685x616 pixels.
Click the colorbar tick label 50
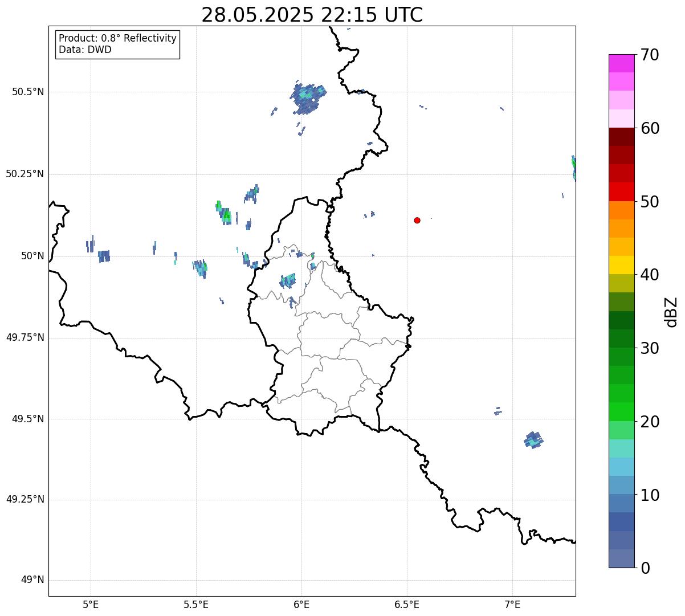tap(650, 202)
